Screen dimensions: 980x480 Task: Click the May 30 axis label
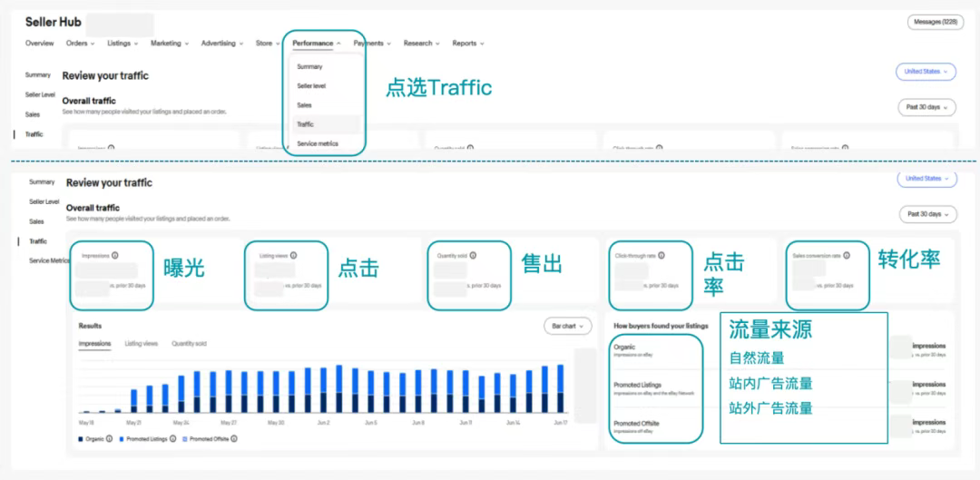click(276, 423)
